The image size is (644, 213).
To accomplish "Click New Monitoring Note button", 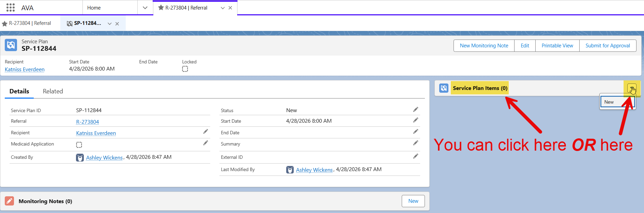I will point(484,46).
